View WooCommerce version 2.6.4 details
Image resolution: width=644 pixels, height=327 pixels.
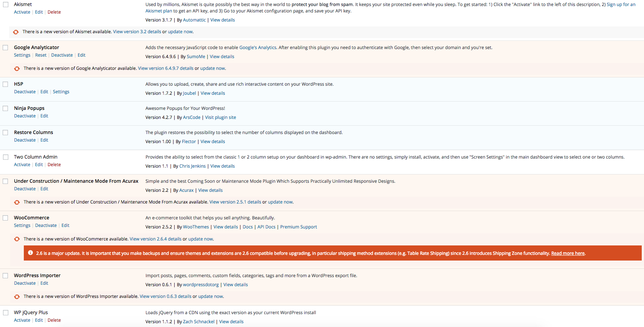tap(155, 239)
